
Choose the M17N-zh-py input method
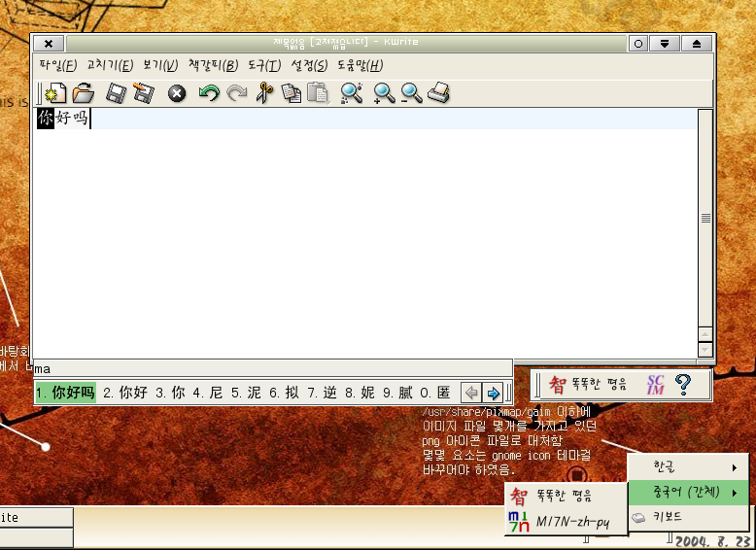[x=567, y=522]
